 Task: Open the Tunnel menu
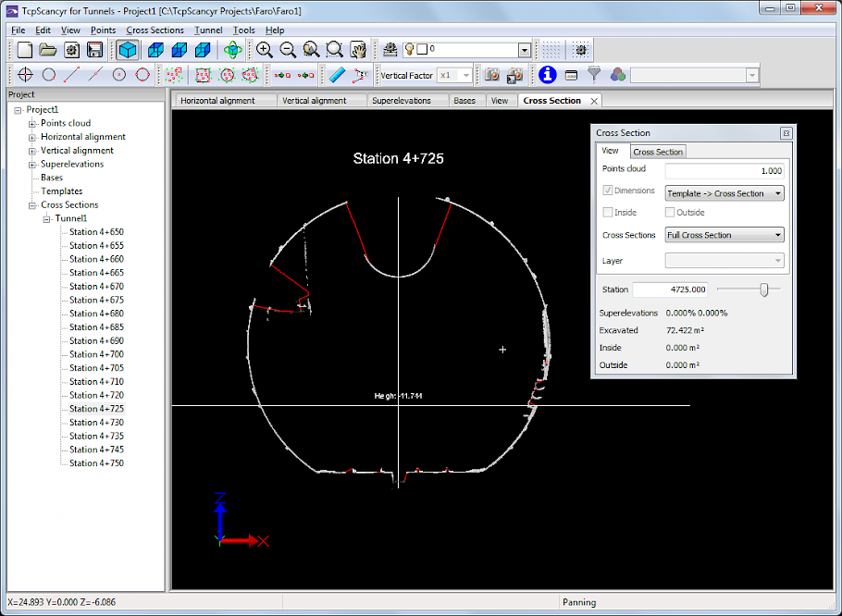(208, 31)
